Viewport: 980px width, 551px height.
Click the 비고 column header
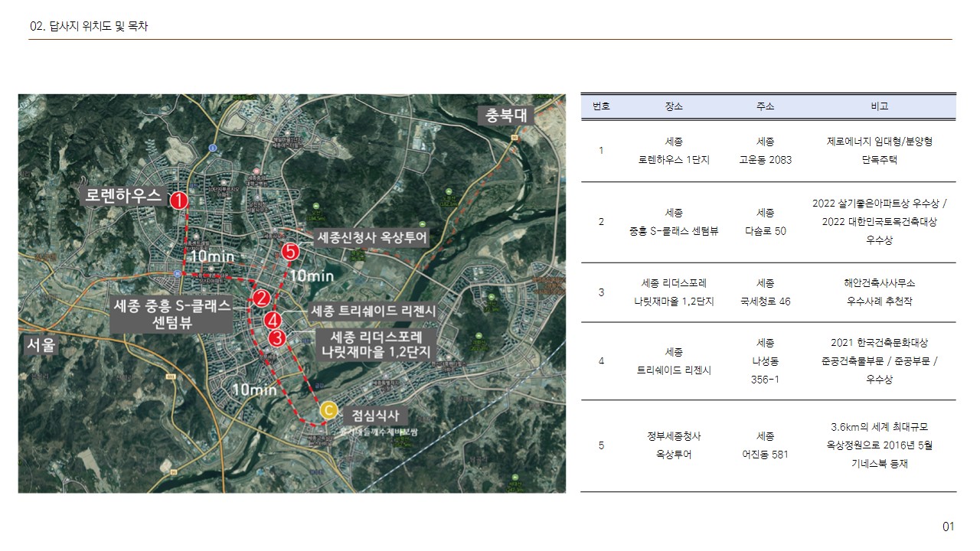[x=879, y=106]
